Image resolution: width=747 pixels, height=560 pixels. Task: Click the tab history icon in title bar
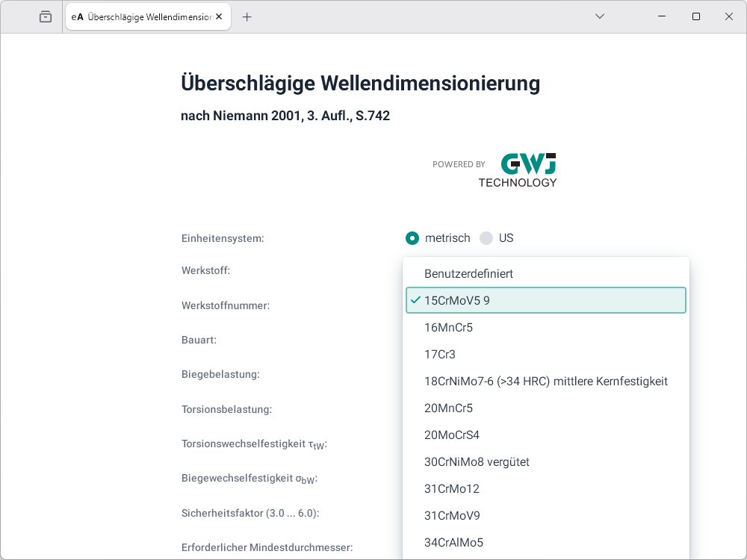(46, 16)
